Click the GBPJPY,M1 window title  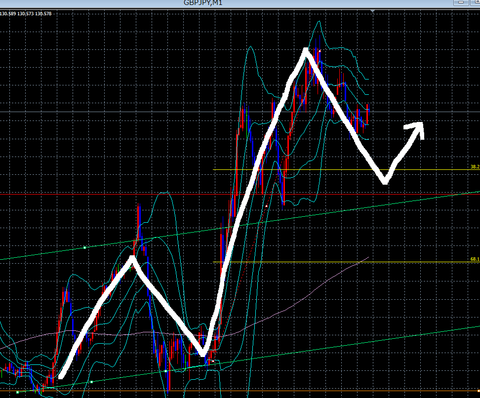203,3
